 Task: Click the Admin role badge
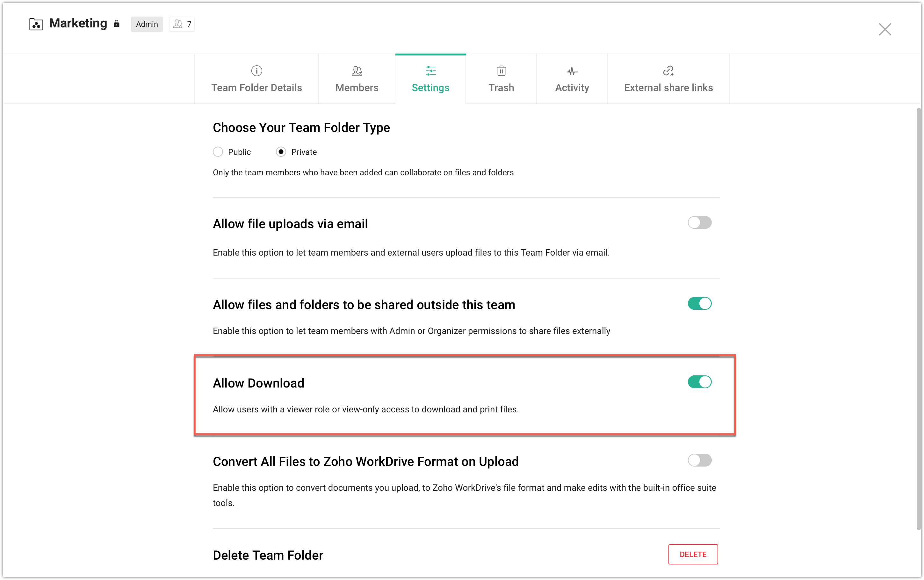point(147,24)
